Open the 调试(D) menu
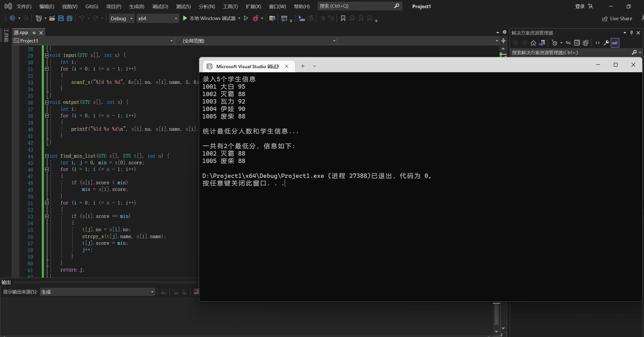644x337 pixels. [160, 6]
